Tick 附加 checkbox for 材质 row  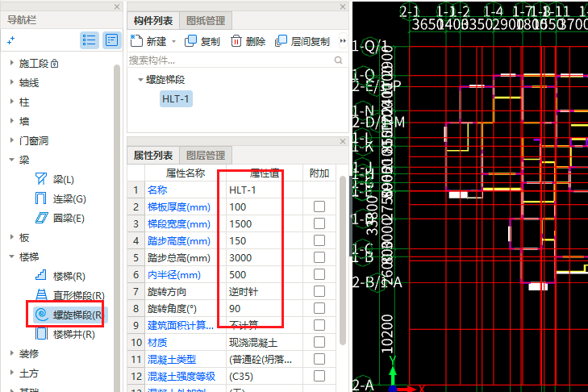[319, 342]
